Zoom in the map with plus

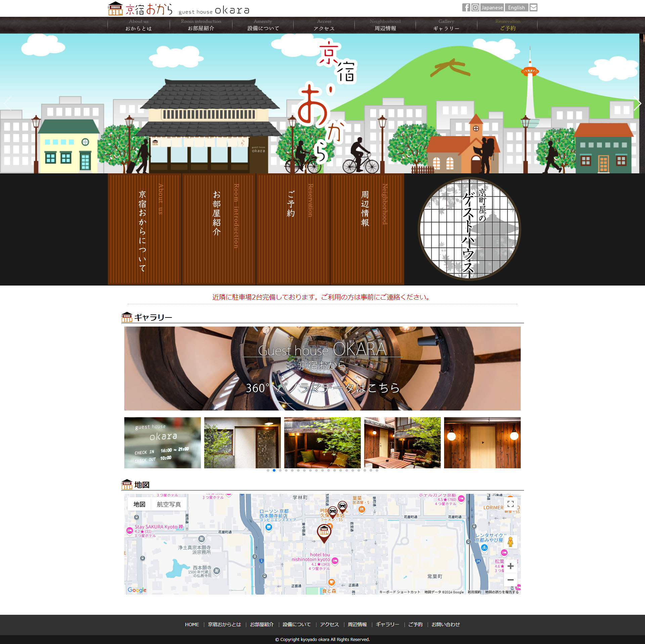point(510,566)
